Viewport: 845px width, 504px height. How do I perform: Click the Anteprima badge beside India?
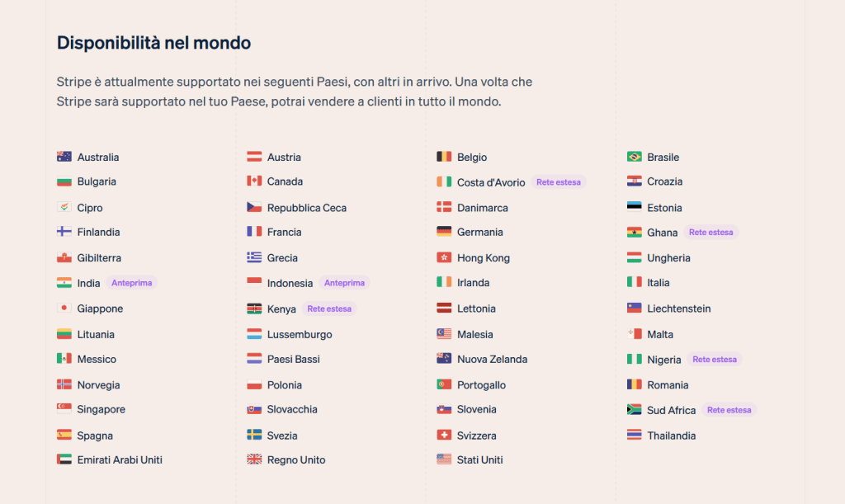tap(131, 283)
